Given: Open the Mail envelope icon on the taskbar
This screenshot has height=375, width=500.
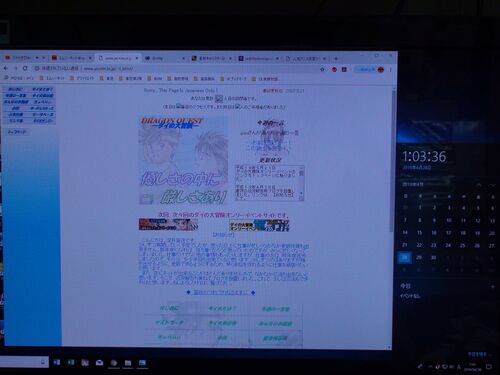Looking at the screenshot, I should tap(99, 363).
